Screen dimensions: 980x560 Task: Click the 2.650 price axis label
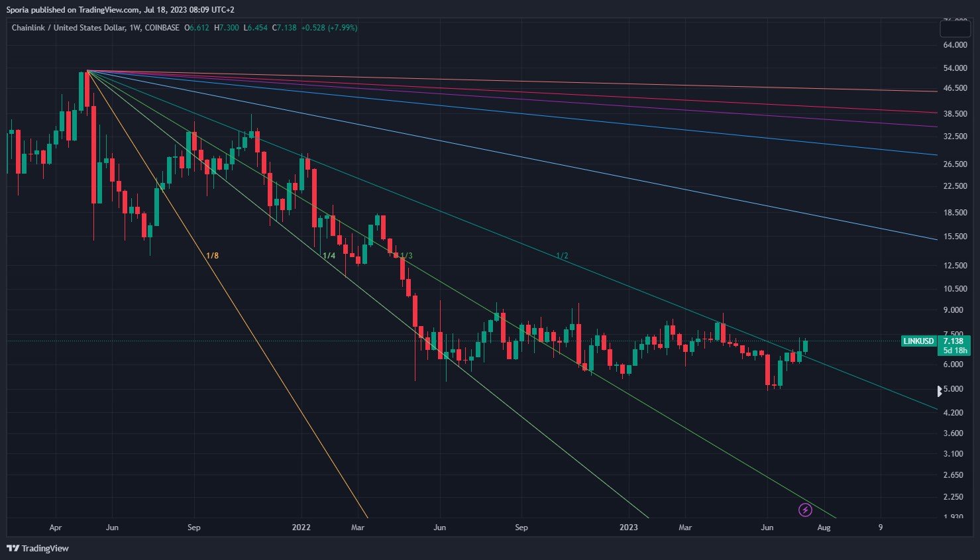tap(953, 475)
